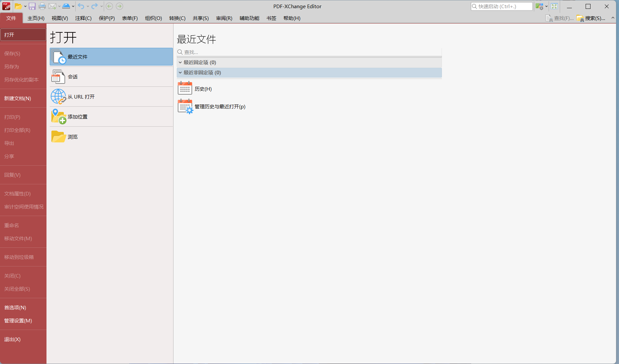Open the 帮助(H) ribbon tab
The image size is (619, 364).
(292, 18)
